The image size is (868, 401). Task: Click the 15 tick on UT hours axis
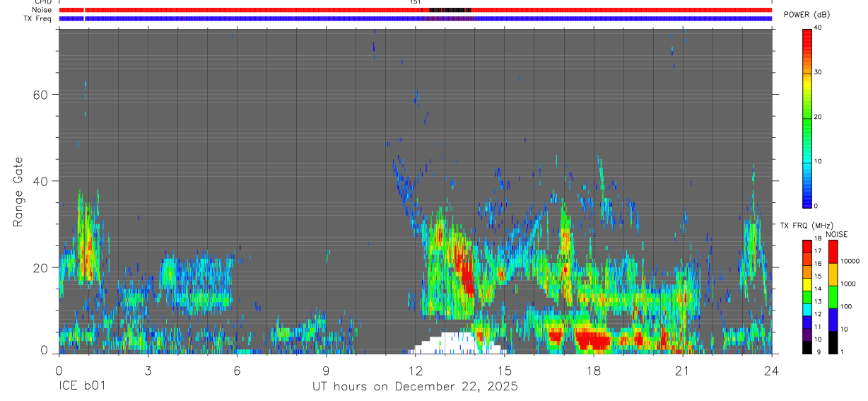click(504, 371)
